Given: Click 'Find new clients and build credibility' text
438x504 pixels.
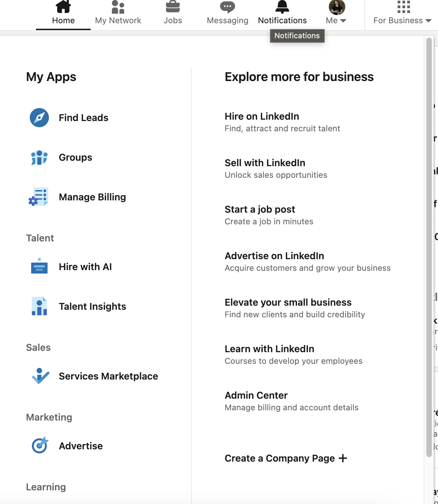Looking at the screenshot, I should tap(295, 315).
